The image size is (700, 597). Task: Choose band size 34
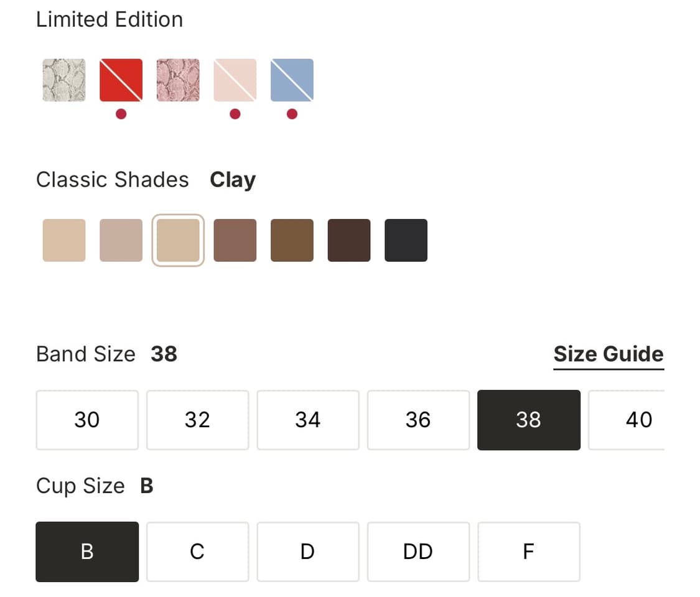tap(308, 420)
